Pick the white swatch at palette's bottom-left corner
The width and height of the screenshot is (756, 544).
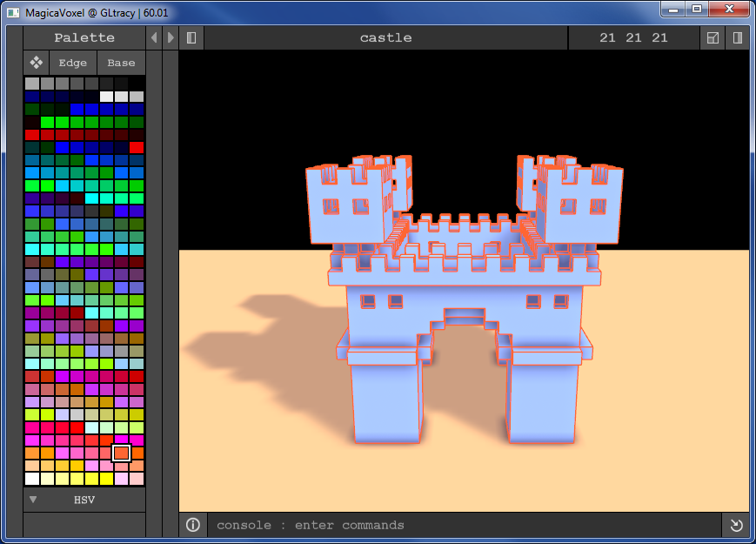[x=32, y=479]
